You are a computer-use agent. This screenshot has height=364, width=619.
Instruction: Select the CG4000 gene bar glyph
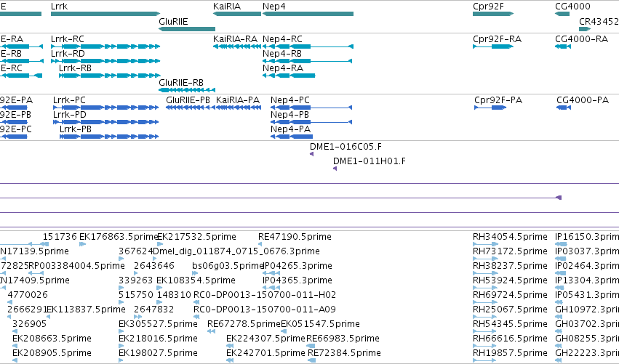click(562, 14)
